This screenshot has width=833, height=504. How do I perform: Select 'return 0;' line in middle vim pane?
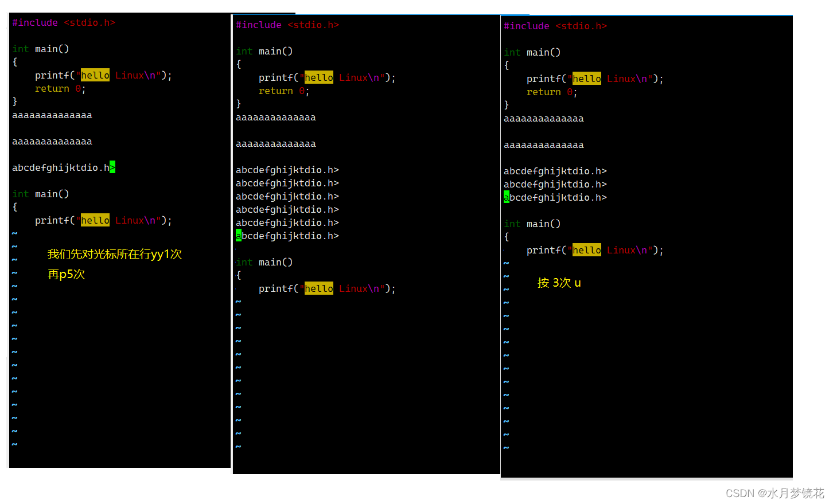[x=284, y=91]
